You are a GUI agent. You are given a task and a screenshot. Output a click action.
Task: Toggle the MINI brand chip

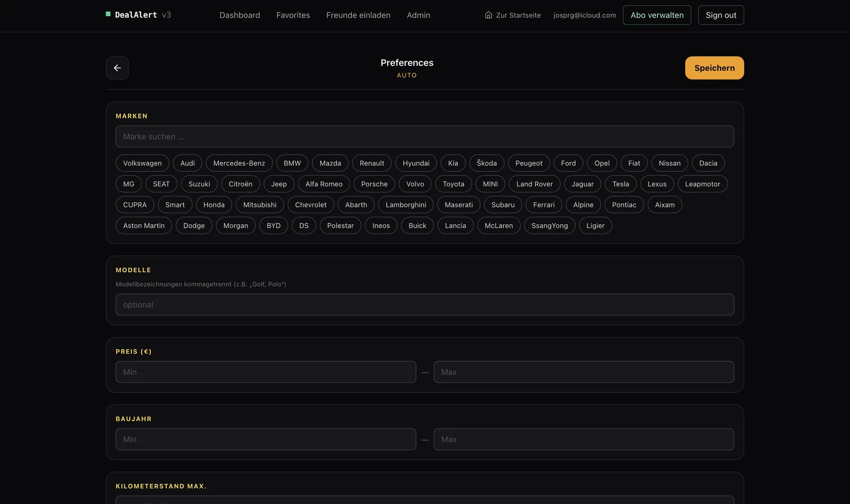[491, 184]
